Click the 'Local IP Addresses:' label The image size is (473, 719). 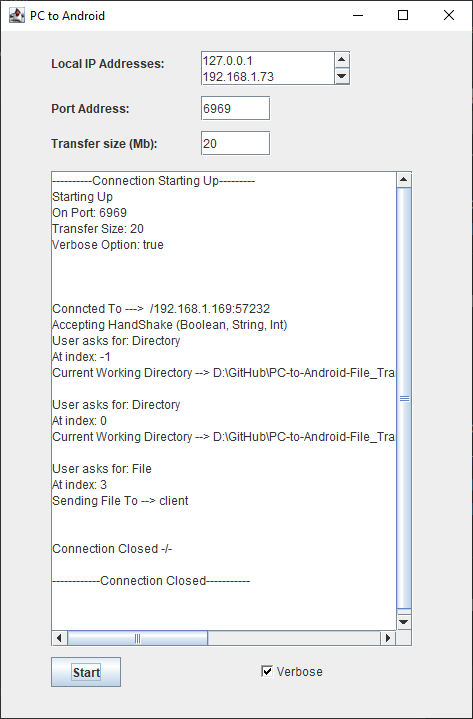tap(107, 64)
